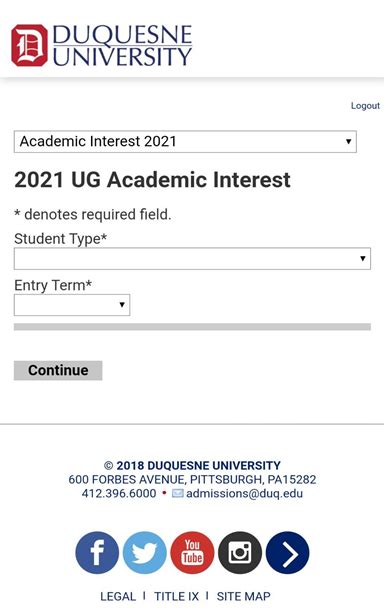The height and width of the screenshot is (616, 384).
Task: Click the Entry Term dropdown arrow
Action: pyautogui.click(x=122, y=305)
